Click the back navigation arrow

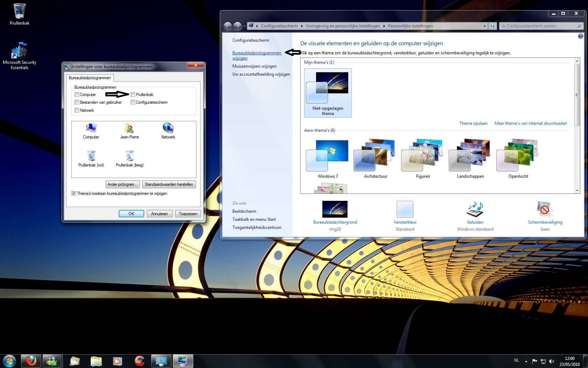[227, 26]
